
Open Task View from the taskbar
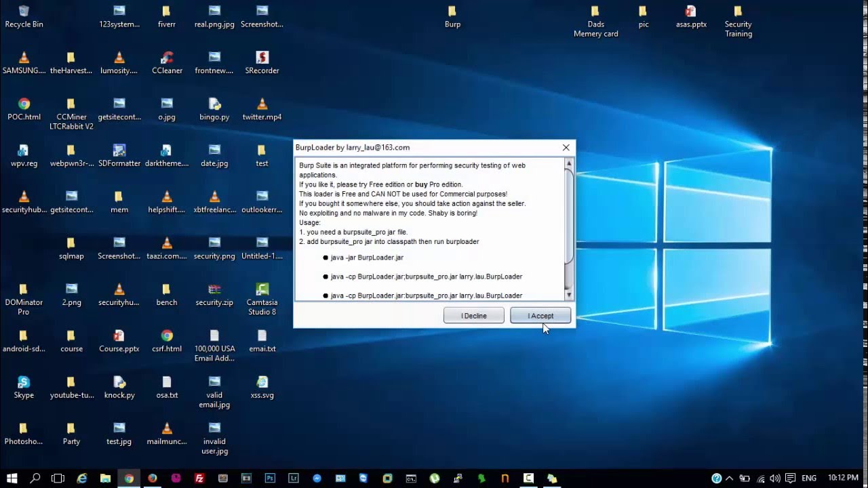tap(58, 478)
